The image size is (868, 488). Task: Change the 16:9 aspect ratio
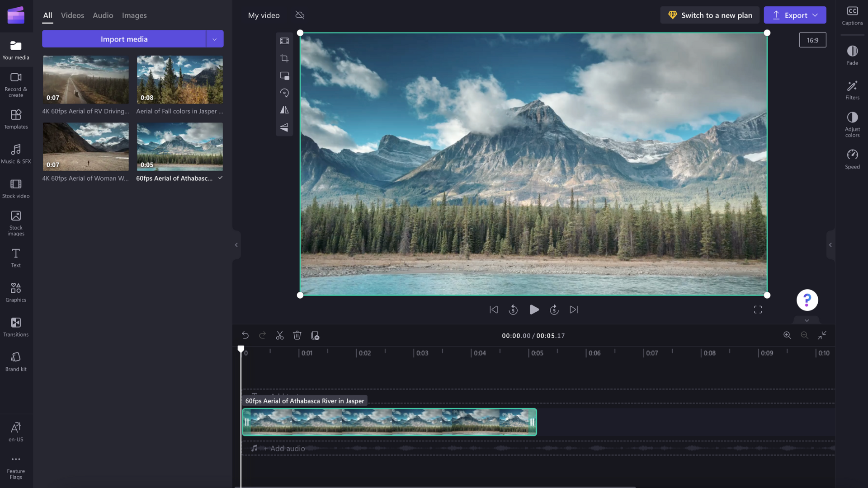[x=812, y=40]
